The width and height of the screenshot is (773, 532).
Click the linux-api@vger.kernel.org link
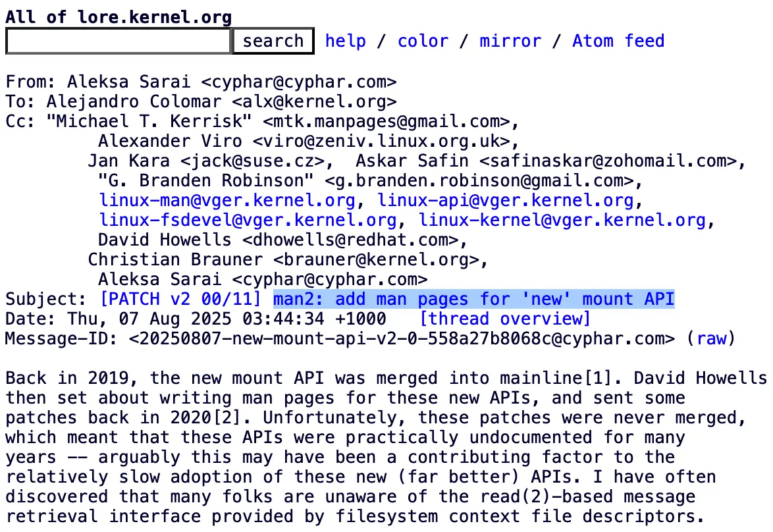(x=505, y=200)
